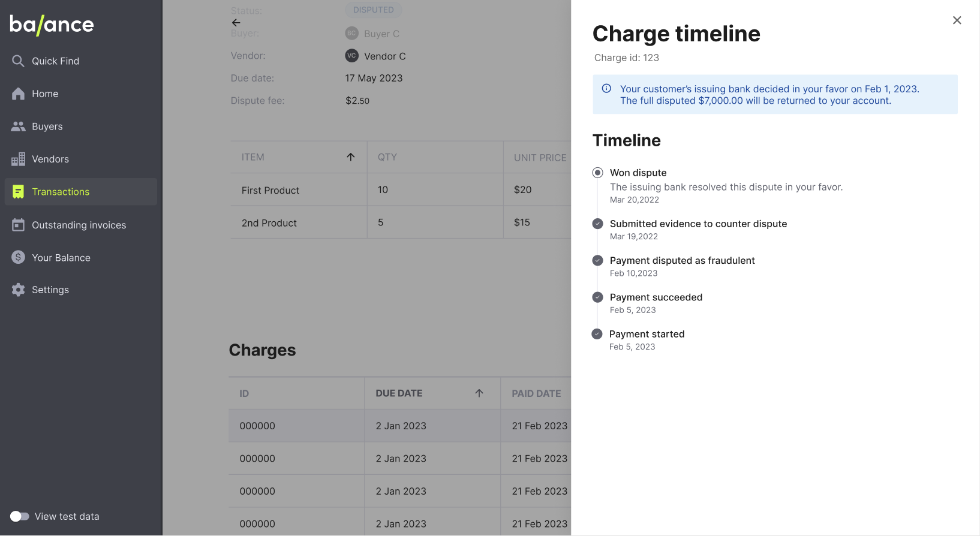Click the Won dispute title text
Screen dimensions: 980x536
(638, 173)
